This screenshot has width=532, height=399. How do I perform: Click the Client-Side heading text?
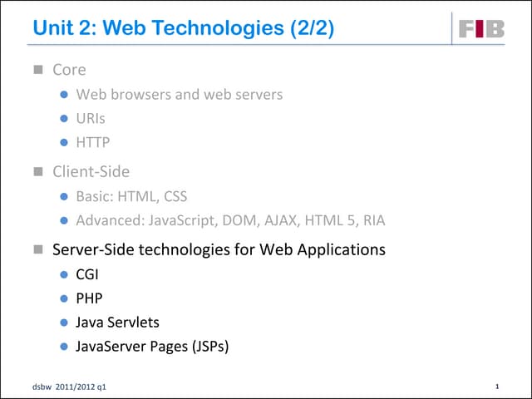click(x=91, y=172)
